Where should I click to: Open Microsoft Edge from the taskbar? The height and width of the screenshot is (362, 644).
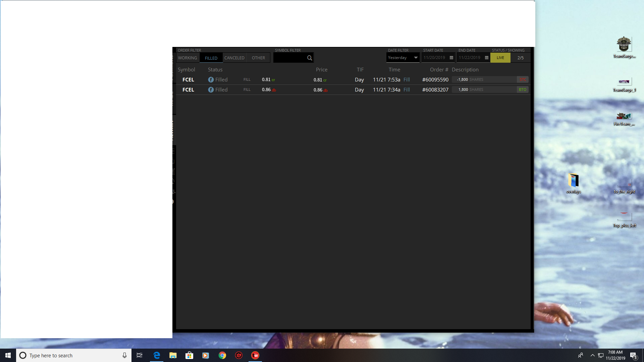point(157,355)
